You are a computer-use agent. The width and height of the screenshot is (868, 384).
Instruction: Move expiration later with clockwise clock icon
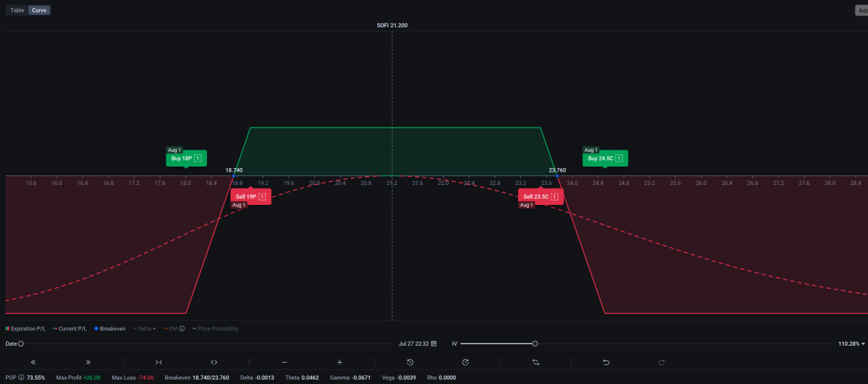466,362
